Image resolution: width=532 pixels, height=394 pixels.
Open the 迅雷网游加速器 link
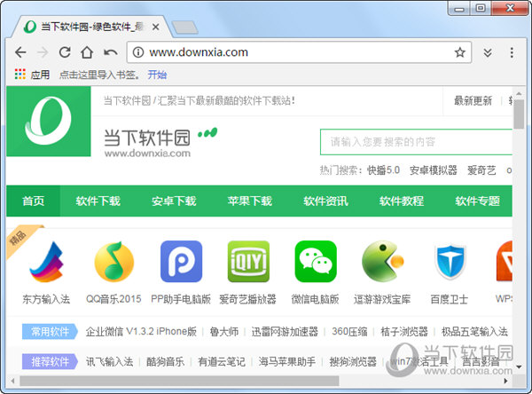pos(285,332)
